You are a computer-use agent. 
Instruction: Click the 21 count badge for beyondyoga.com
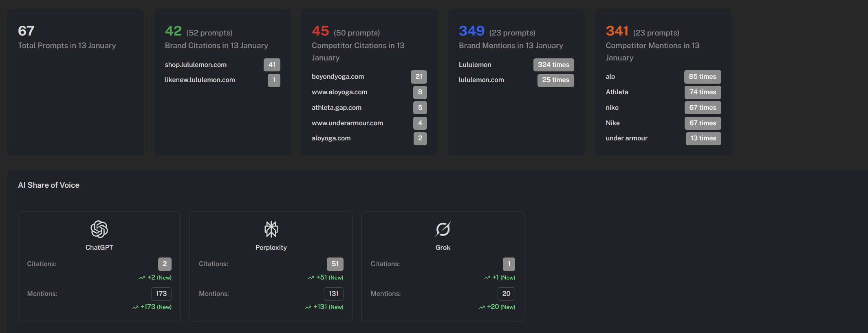(x=419, y=77)
